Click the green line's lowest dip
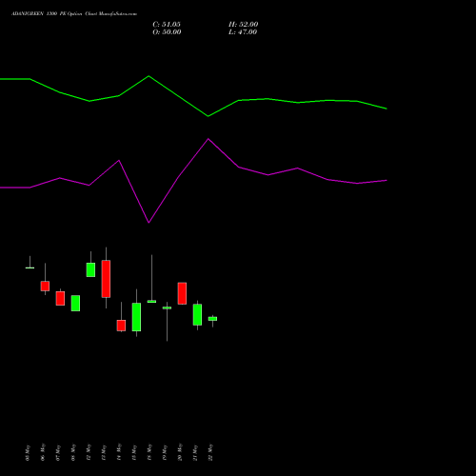The height and width of the screenshot is (476, 476). tap(208, 116)
